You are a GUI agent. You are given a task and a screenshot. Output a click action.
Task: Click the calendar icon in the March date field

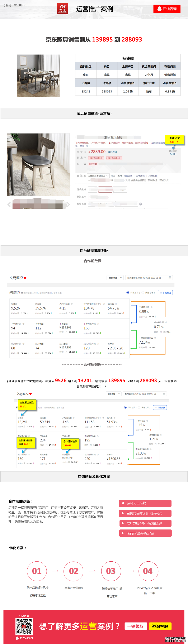tap(164, 394)
